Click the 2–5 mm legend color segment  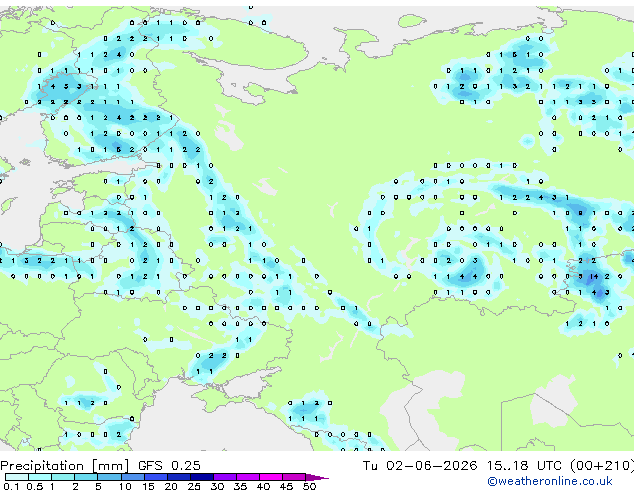[x=86, y=477]
